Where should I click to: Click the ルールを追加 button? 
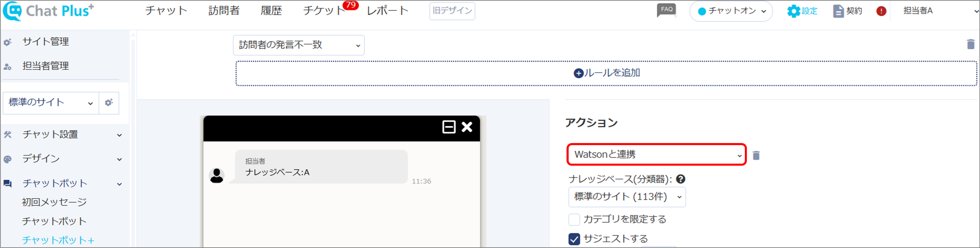606,73
